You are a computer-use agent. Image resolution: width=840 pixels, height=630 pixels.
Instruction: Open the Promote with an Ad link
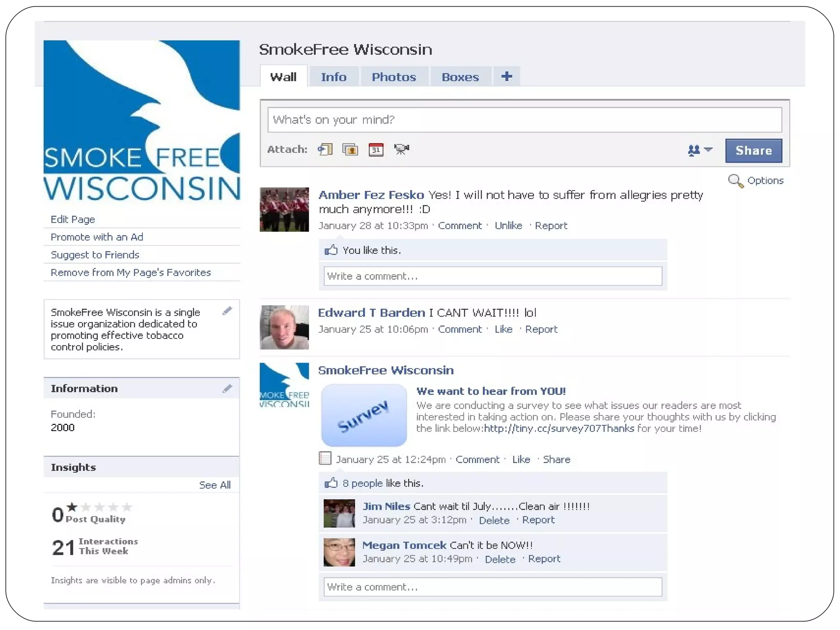pos(97,237)
